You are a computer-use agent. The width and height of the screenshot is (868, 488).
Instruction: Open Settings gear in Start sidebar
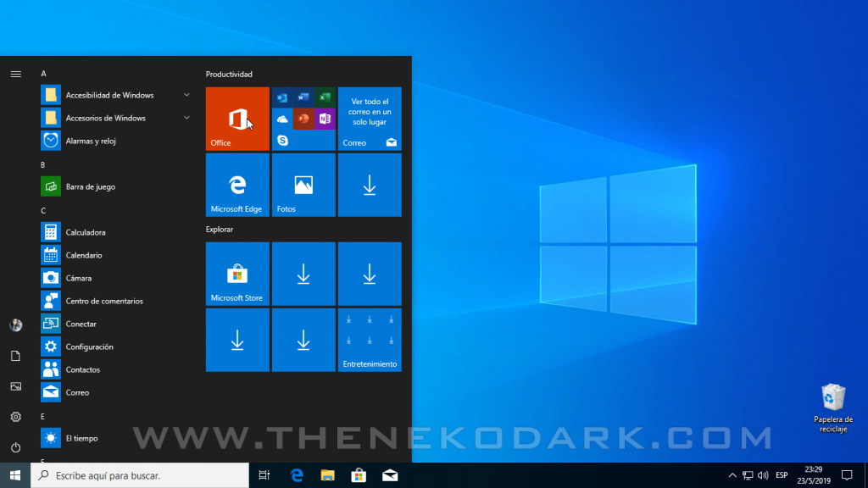pos(15,417)
